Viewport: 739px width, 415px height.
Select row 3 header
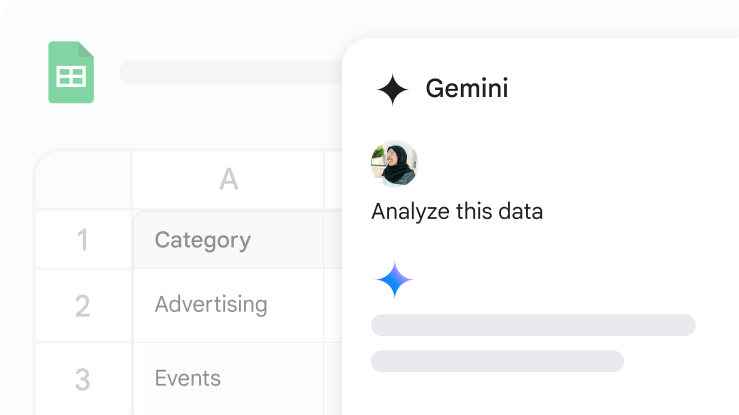(x=83, y=379)
